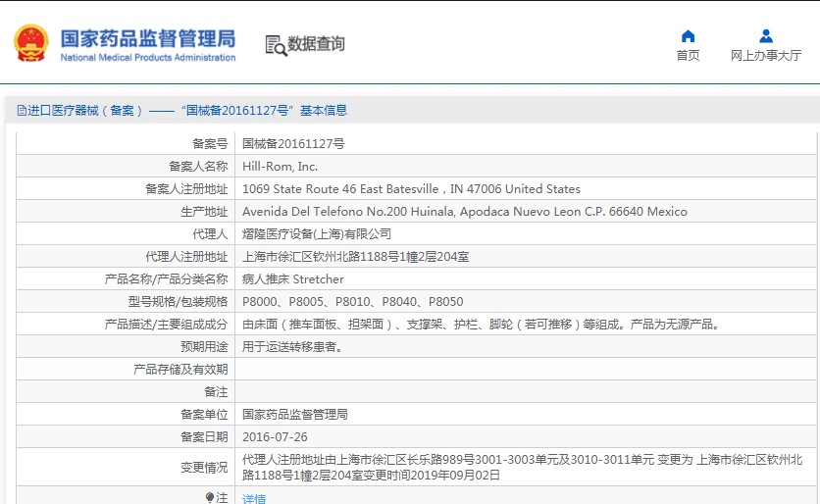Open the 网上办事大厅 link
The image size is (820, 504).
(x=766, y=56)
